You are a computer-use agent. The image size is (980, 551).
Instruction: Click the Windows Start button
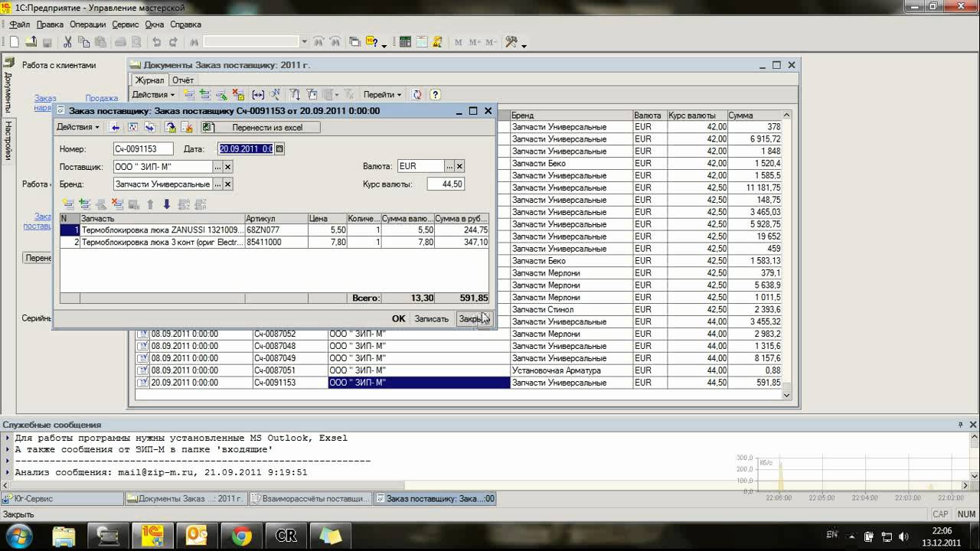pyautogui.click(x=18, y=535)
